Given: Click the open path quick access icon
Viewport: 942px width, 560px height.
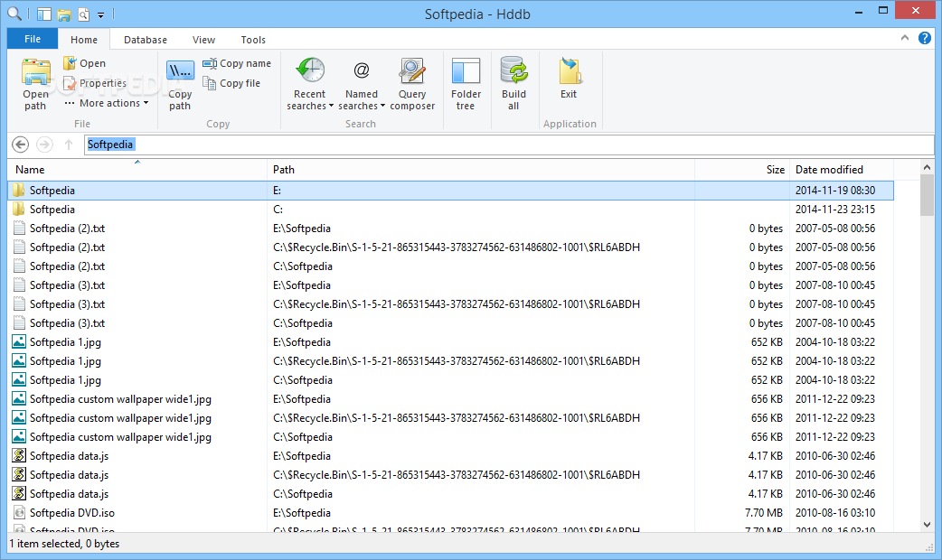Looking at the screenshot, I should click(x=64, y=14).
